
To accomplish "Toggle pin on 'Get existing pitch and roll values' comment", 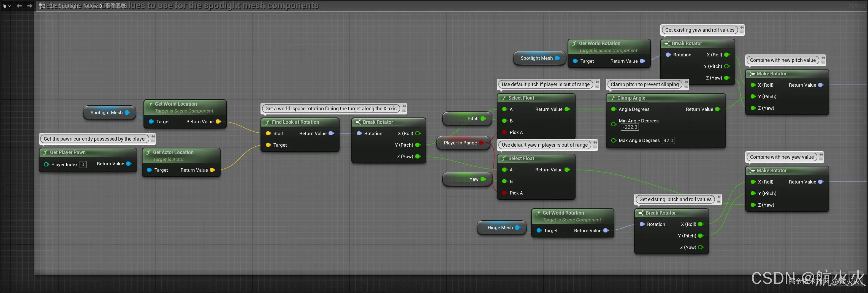I will 719,197.
